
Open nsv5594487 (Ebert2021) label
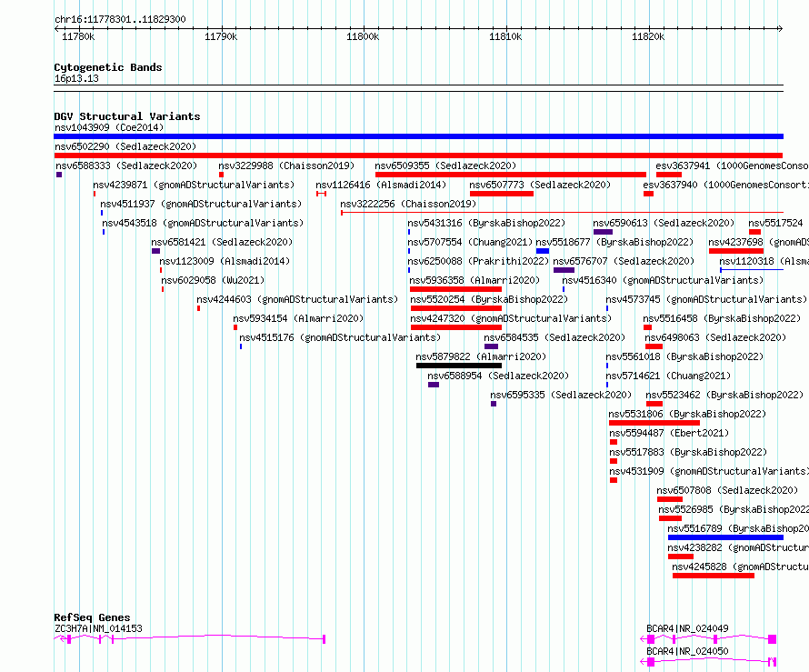click(x=669, y=433)
